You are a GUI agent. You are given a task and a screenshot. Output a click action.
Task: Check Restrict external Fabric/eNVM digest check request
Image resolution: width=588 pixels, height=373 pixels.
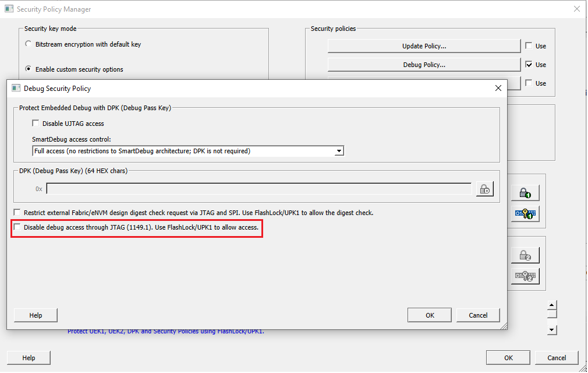tap(17, 213)
